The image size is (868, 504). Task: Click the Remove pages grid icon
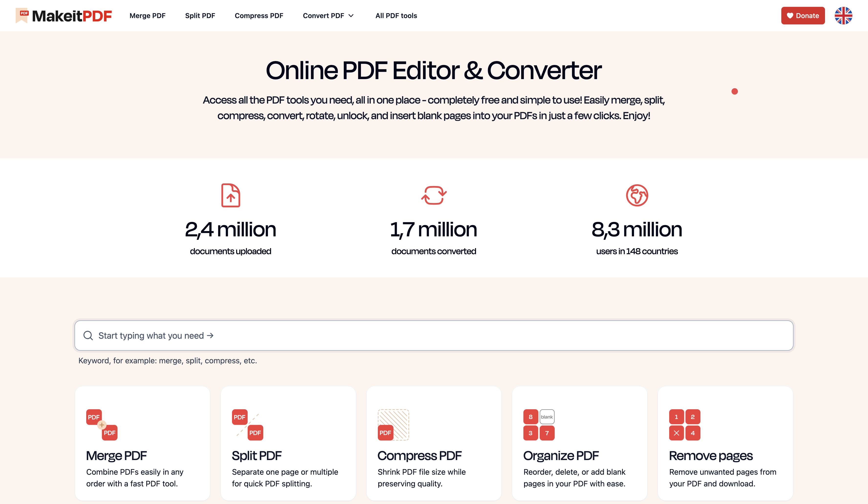(x=685, y=424)
